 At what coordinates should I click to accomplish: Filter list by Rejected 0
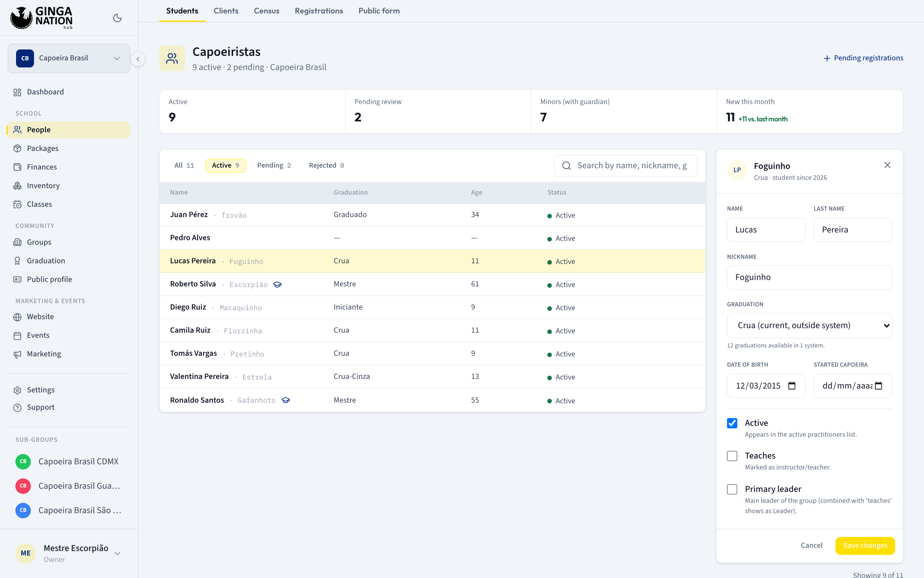(327, 165)
